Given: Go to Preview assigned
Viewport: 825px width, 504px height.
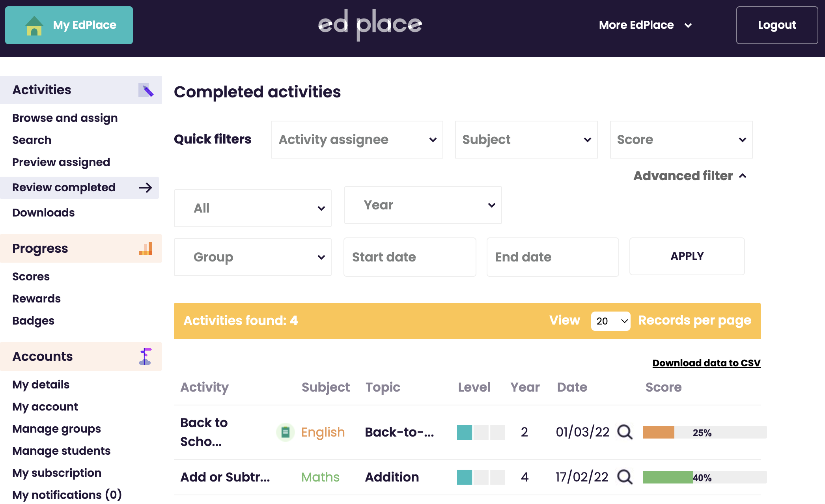Looking at the screenshot, I should [61, 162].
